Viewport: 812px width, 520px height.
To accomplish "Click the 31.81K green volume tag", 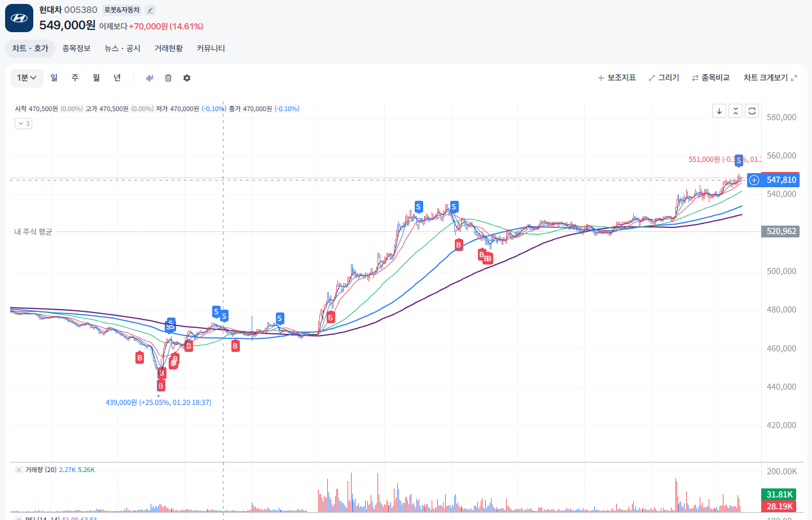I will pos(779,495).
